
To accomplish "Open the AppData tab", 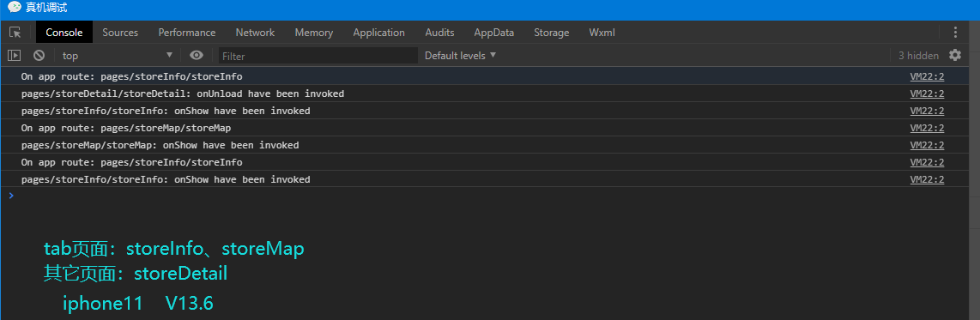I will tap(493, 33).
